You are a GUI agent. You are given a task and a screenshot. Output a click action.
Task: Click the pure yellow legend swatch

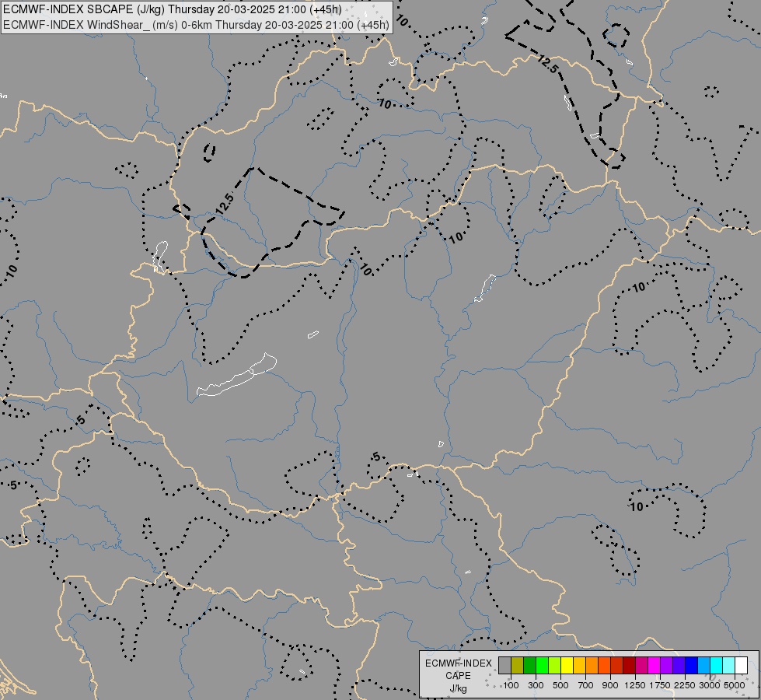(x=567, y=666)
